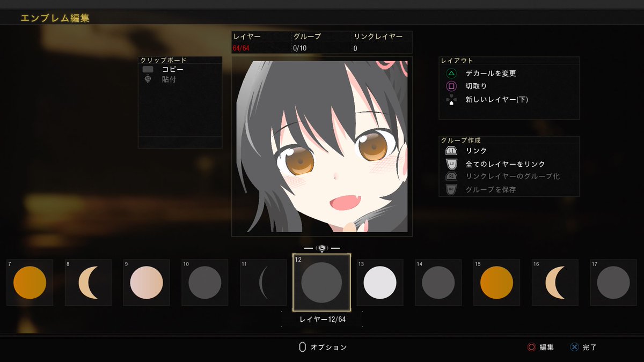
Task: Click the 0/10 group count
Action: pyautogui.click(x=299, y=48)
